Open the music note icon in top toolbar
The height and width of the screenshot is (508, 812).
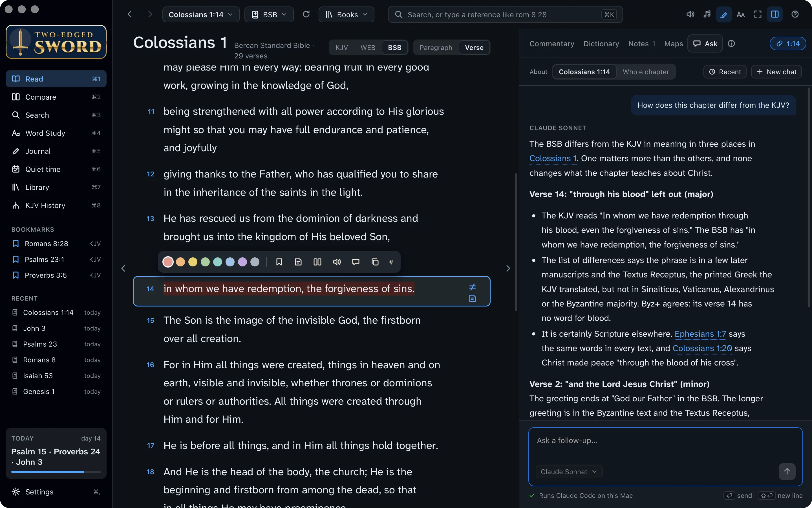(x=707, y=14)
